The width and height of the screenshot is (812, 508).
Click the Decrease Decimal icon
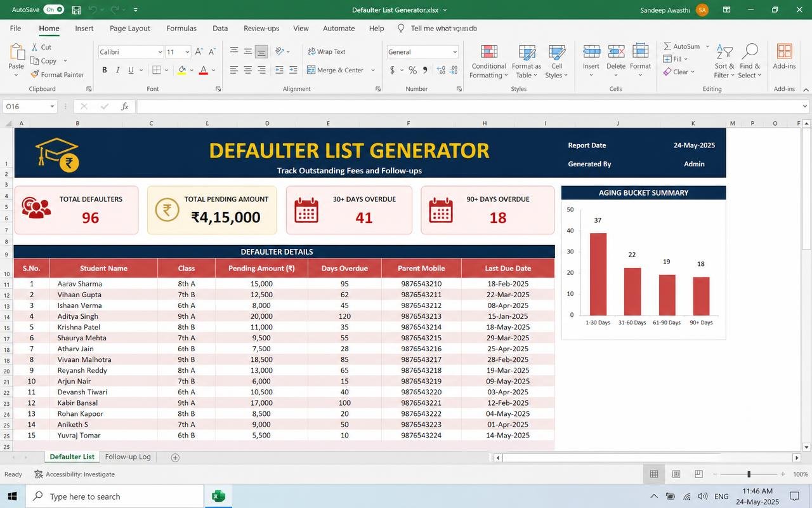[453, 70]
